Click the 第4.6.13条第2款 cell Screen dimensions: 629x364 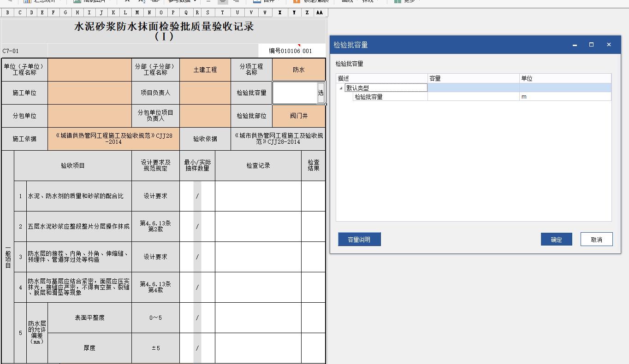point(155,227)
